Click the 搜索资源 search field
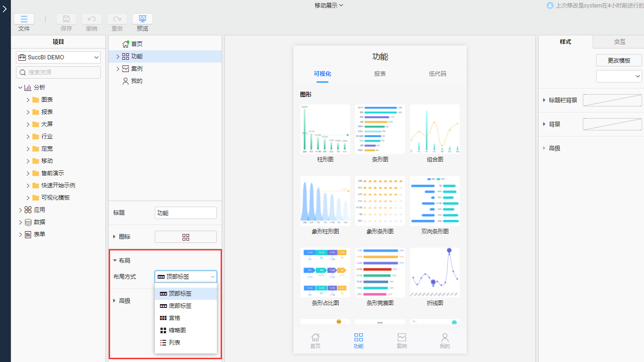The height and width of the screenshot is (362, 644). tap(58, 72)
